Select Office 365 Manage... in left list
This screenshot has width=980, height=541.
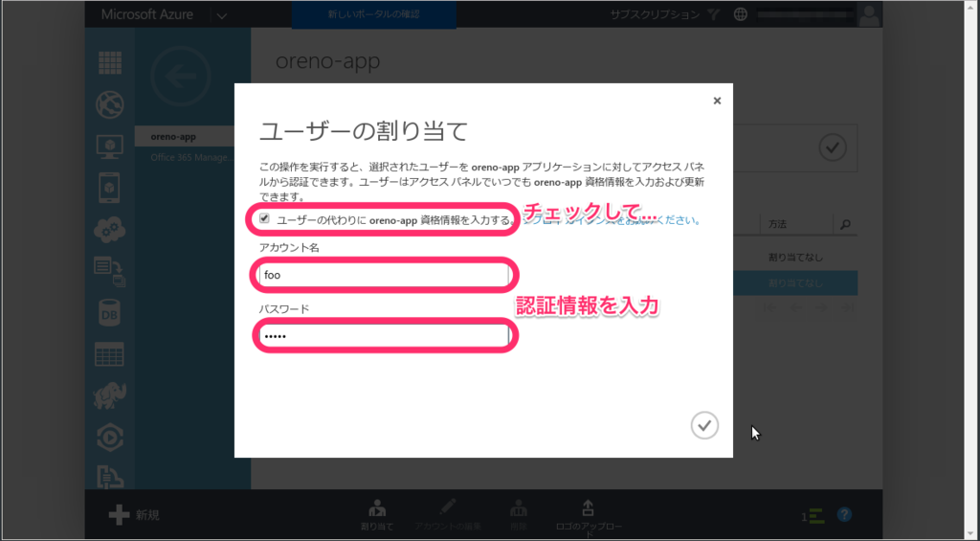[191, 158]
